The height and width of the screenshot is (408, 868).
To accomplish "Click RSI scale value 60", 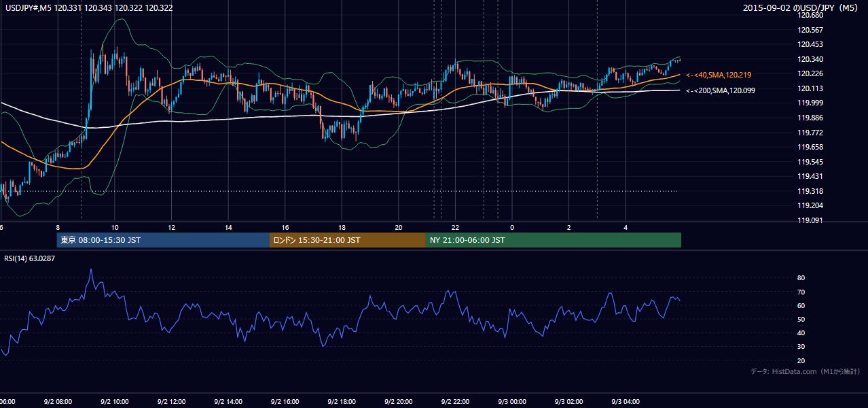I will click(801, 305).
